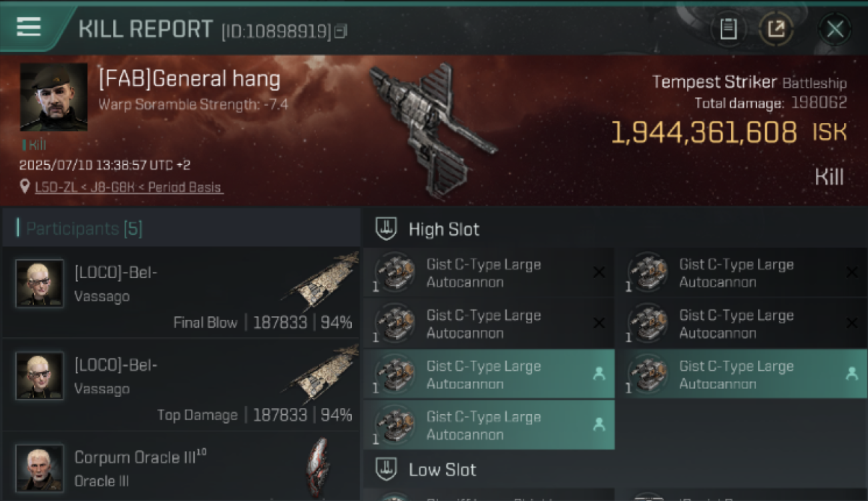Tap the share kill report icon

[x=776, y=29]
